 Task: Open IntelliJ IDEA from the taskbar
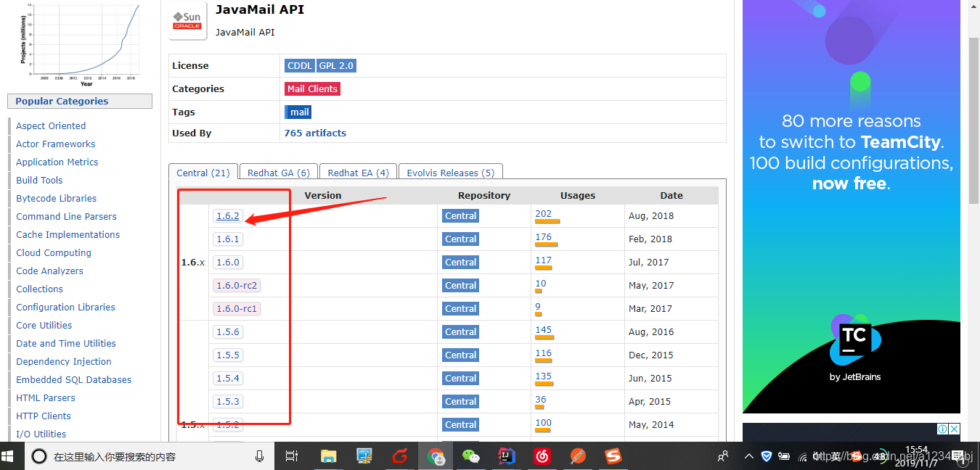507,456
